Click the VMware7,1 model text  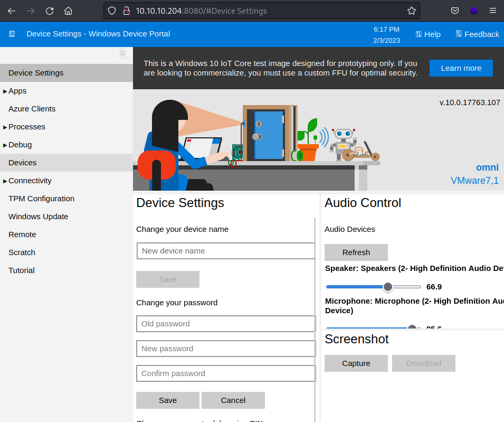[475, 181]
